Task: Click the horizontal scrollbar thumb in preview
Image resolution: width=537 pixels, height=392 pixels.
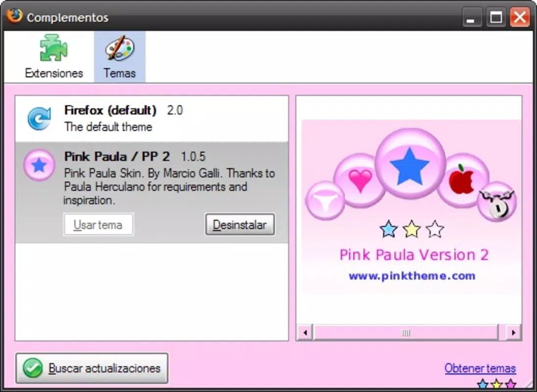Action: click(x=406, y=333)
